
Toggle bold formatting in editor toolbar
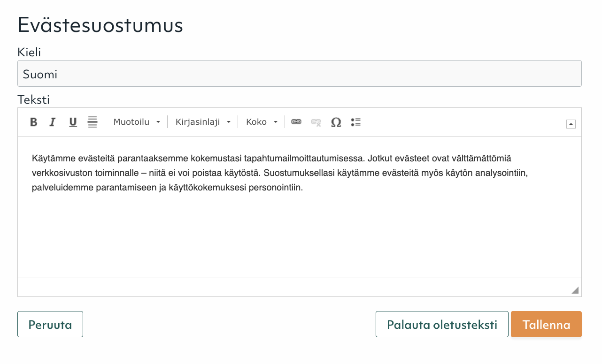point(34,122)
